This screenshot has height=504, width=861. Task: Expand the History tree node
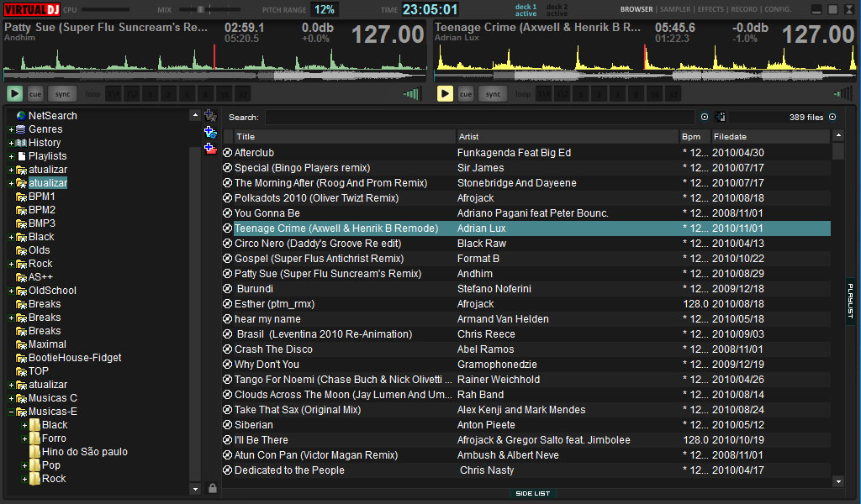pyautogui.click(x=11, y=143)
